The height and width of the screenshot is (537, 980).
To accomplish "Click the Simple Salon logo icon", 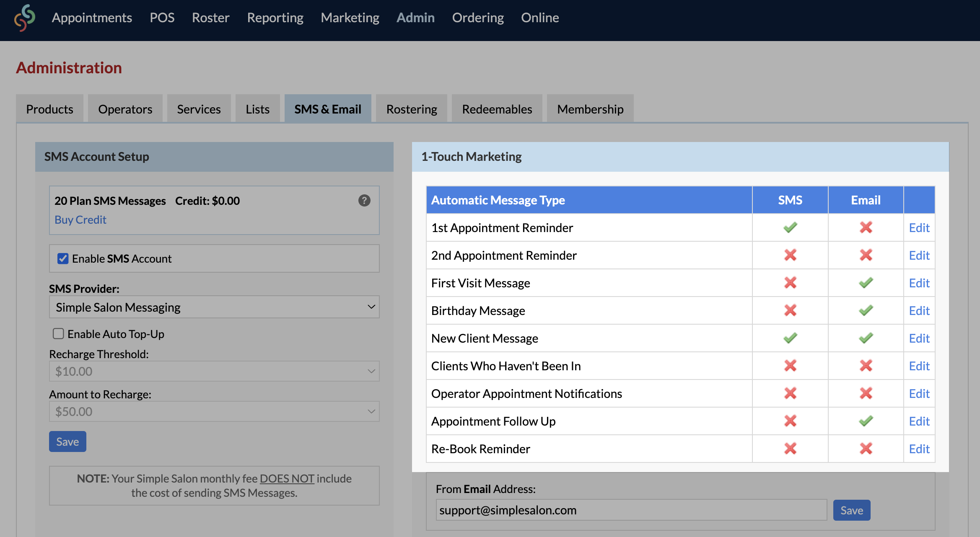I will [x=24, y=18].
